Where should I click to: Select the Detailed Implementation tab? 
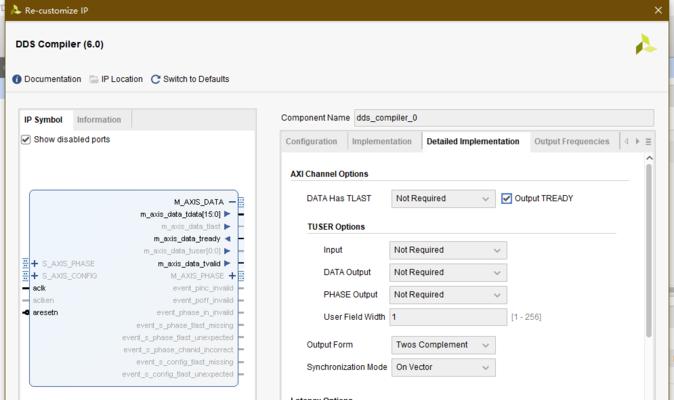[x=473, y=141]
